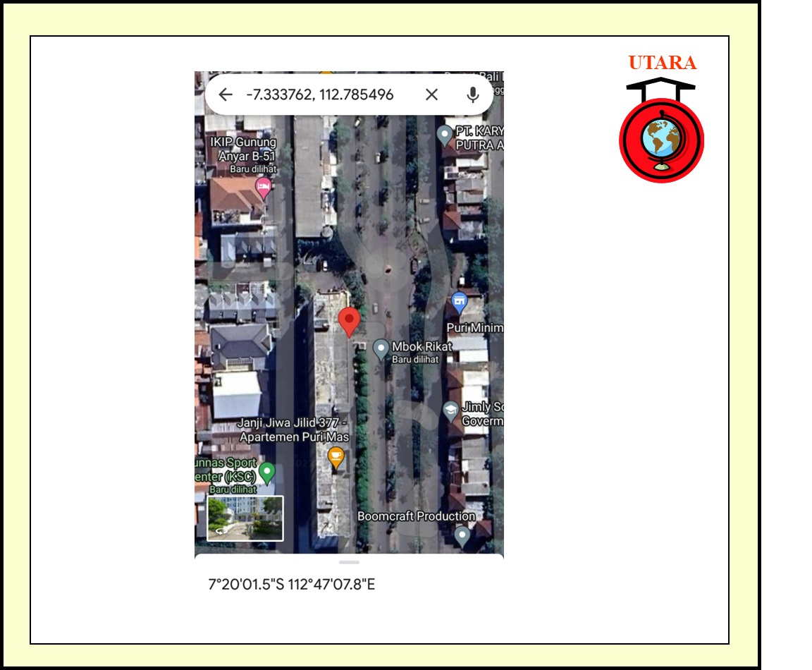Tap the back arrow in search bar

(x=226, y=95)
